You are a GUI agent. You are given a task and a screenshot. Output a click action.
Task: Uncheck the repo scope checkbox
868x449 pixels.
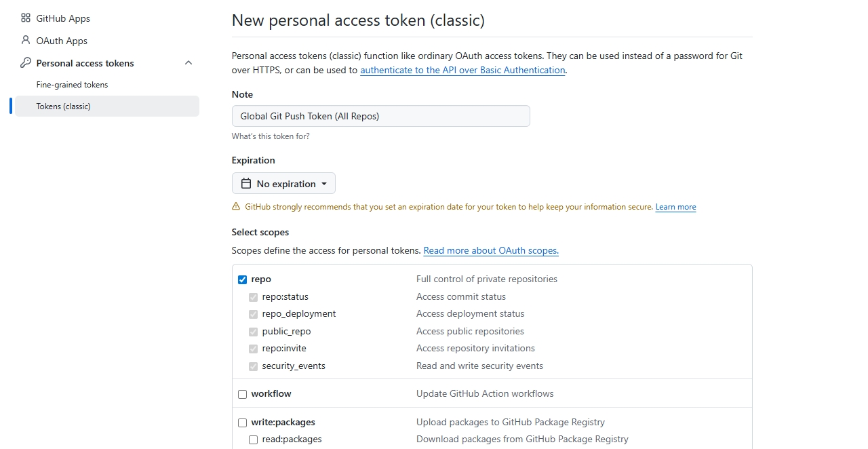(x=242, y=279)
